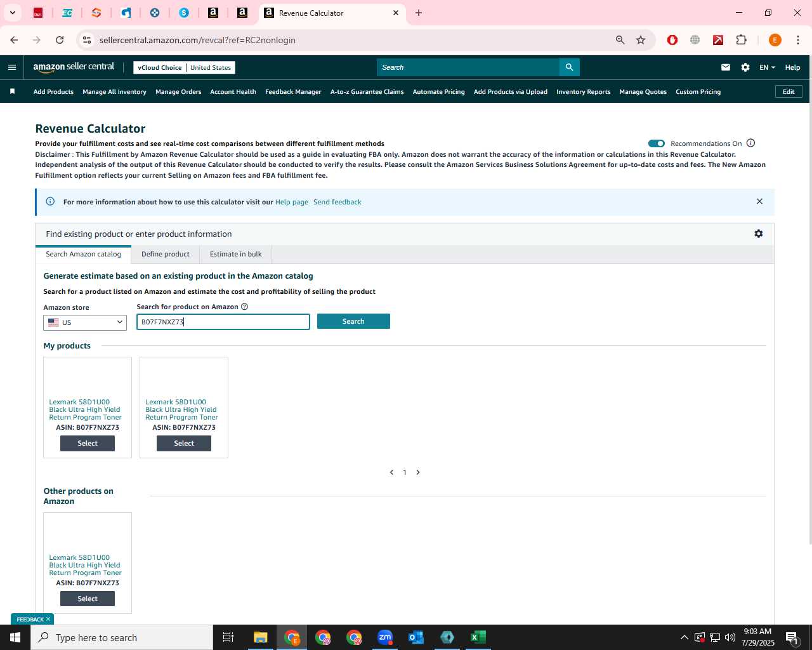Open Custom Pricing menu item

point(698,92)
